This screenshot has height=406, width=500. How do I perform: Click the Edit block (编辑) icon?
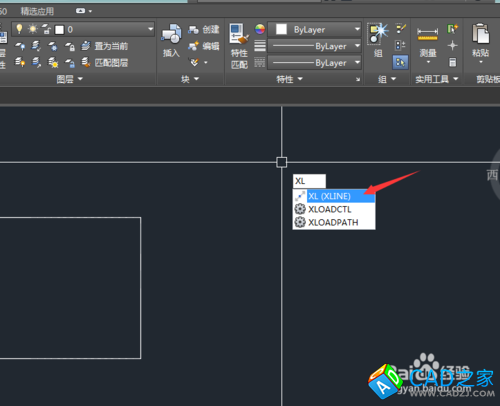[193, 46]
